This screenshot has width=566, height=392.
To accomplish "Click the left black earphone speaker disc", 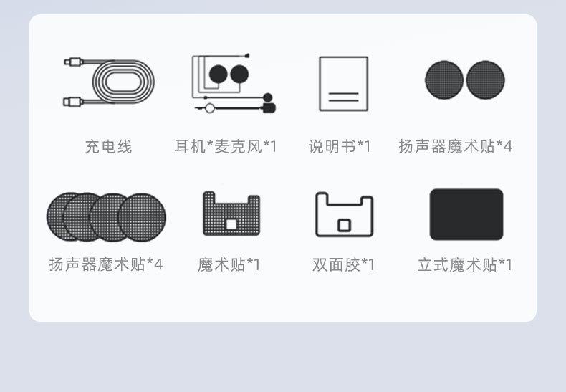I will (218, 75).
